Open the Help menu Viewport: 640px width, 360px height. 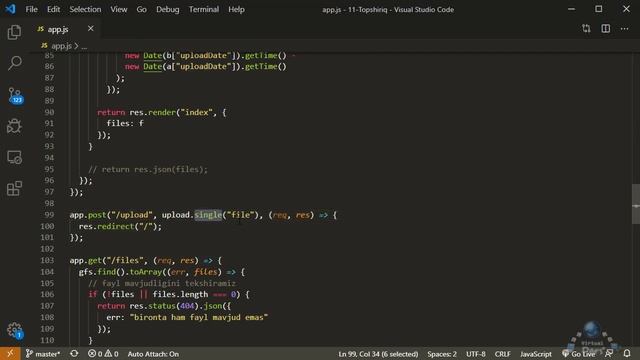tap(236, 9)
